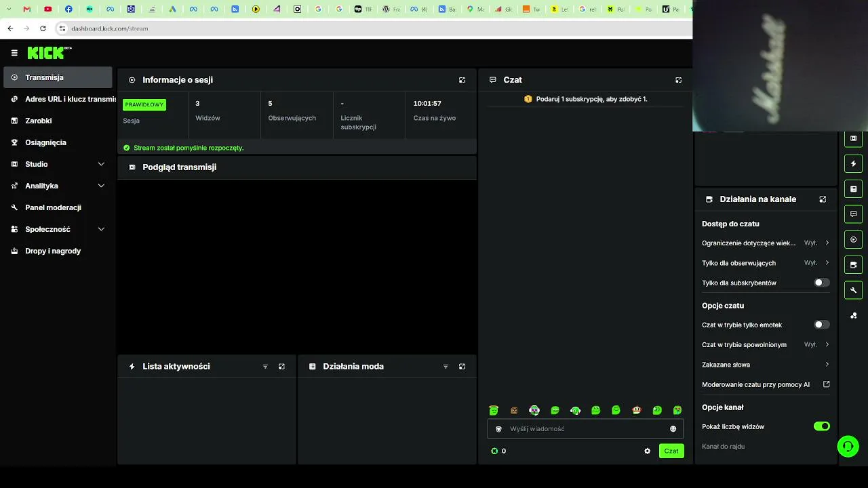
Task: Click the green Czat send button
Action: tap(671, 451)
